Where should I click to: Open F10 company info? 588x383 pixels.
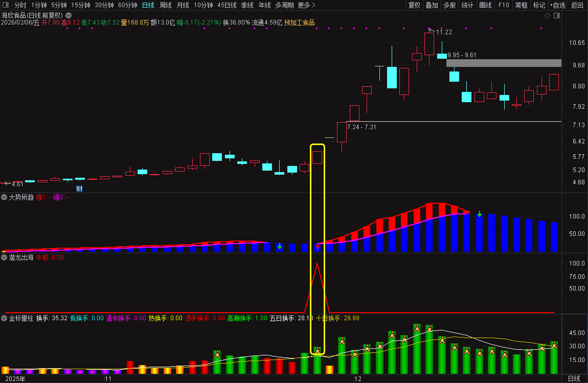[x=504, y=5]
